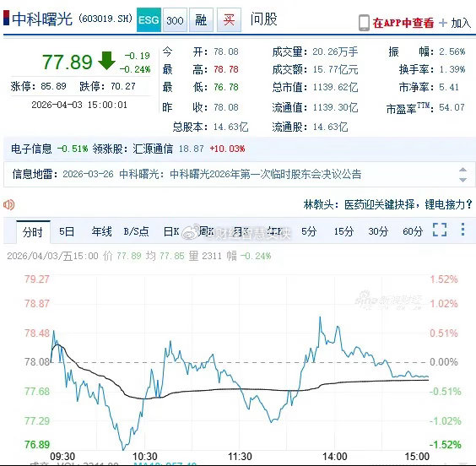Click 跌停 price 70.27
The width and height of the screenshot is (476, 466).
[123, 86]
